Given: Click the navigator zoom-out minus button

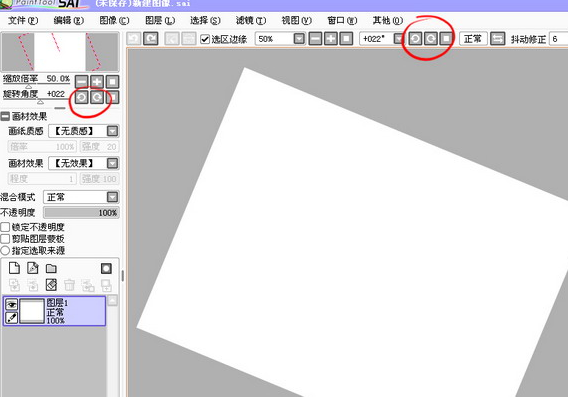Looking at the screenshot, I should [x=82, y=82].
